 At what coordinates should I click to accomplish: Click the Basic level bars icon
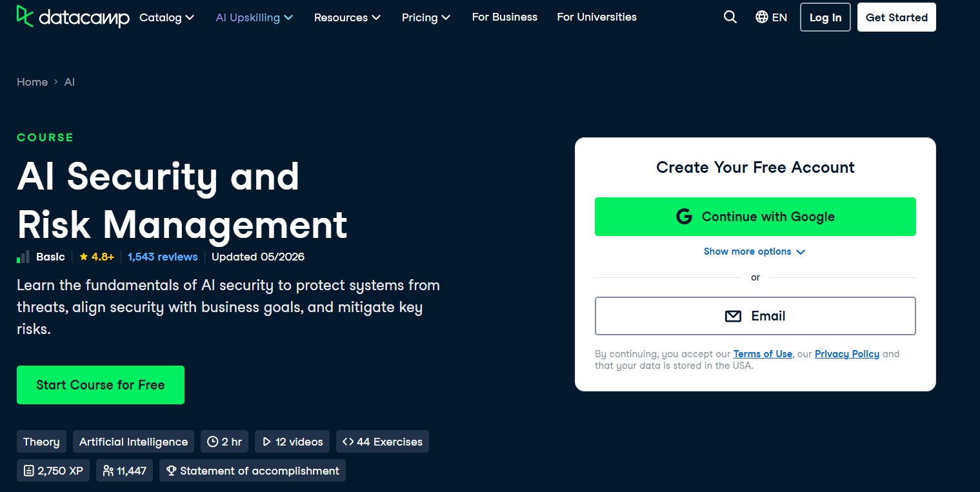23,257
